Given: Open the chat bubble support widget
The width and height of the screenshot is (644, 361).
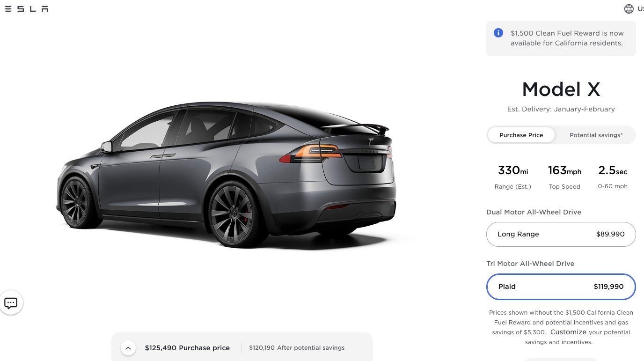Looking at the screenshot, I should point(11,303).
